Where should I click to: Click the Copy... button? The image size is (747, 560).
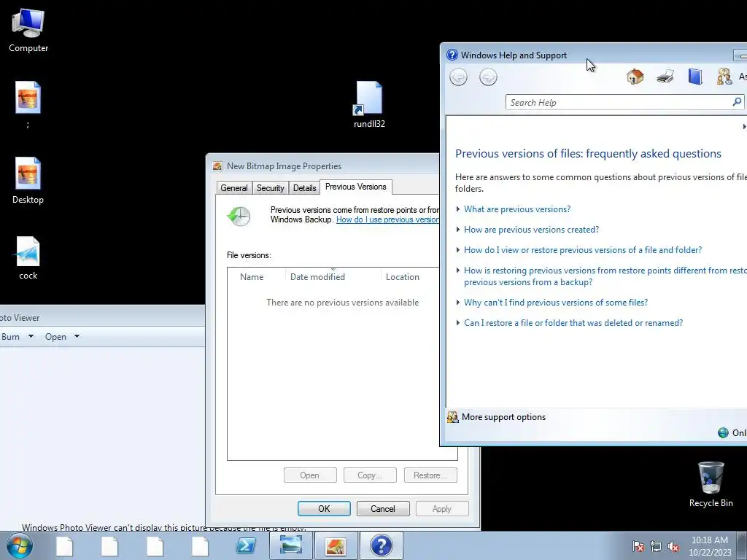(x=370, y=475)
